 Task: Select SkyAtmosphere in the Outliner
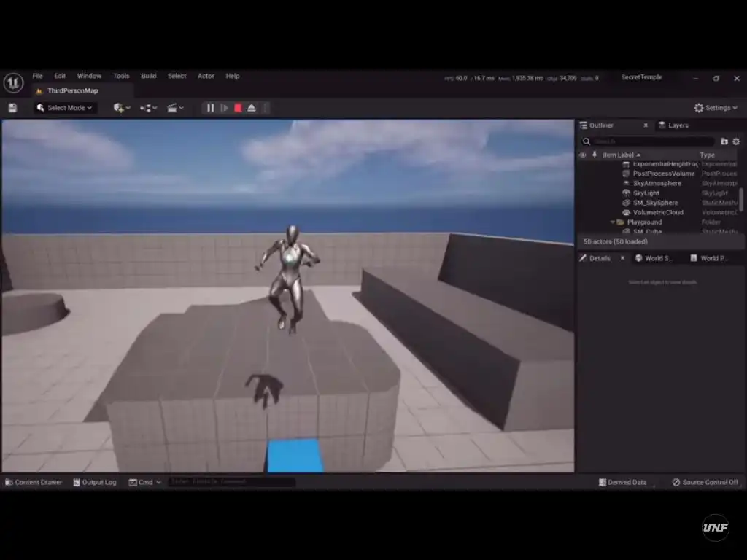(x=657, y=183)
